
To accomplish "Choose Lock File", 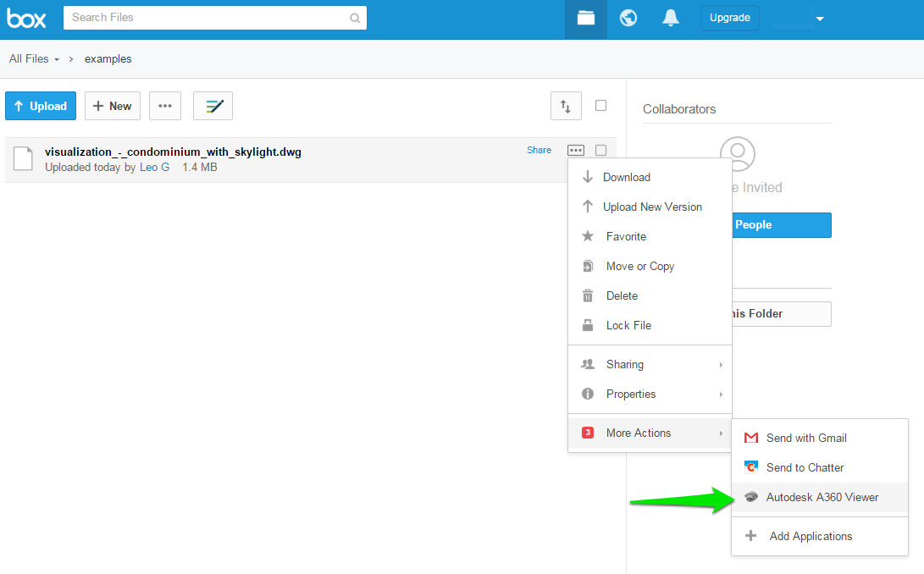I will [x=650, y=325].
